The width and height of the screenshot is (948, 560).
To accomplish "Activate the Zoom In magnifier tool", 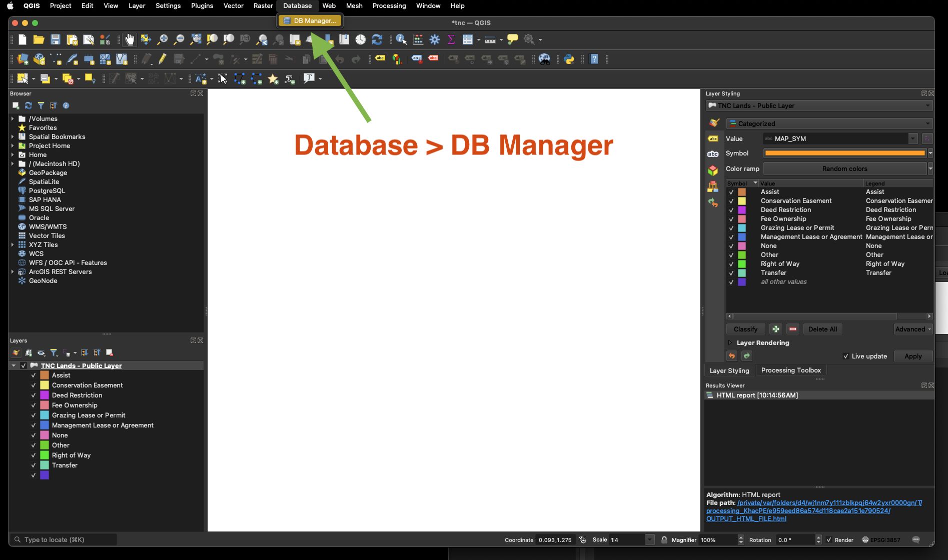I will [x=163, y=39].
